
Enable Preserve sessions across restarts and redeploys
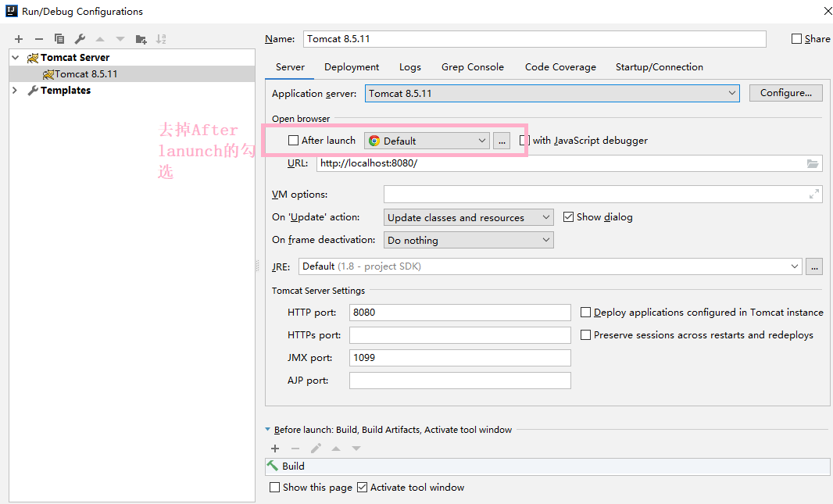[585, 335]
